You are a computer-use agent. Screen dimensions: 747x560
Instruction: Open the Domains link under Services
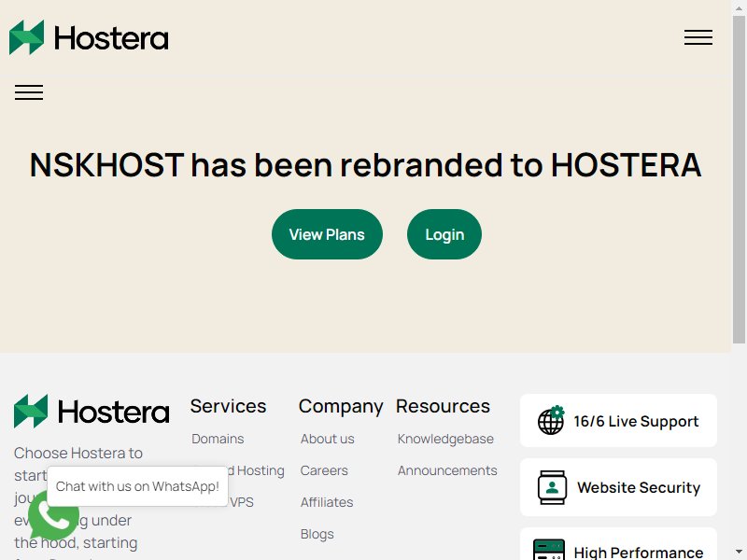coord(218,439)
